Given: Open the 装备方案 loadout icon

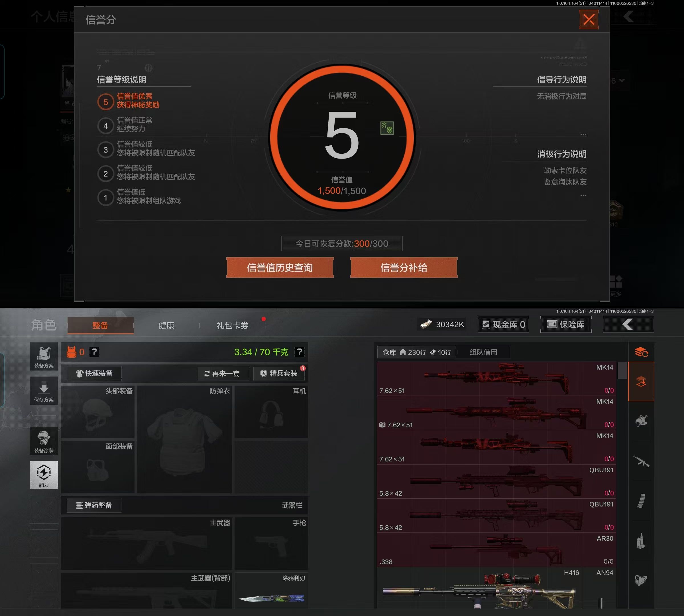Looking at the screenshot, I should 44,356.
